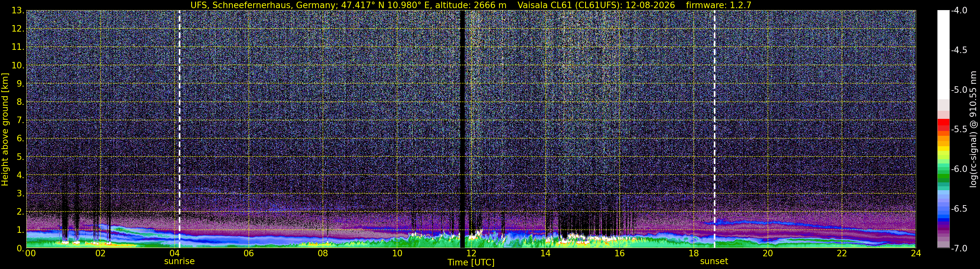Click the 'sunset' label below the axis
Screen dimensions: 980x269
click(x=714, y=262)
